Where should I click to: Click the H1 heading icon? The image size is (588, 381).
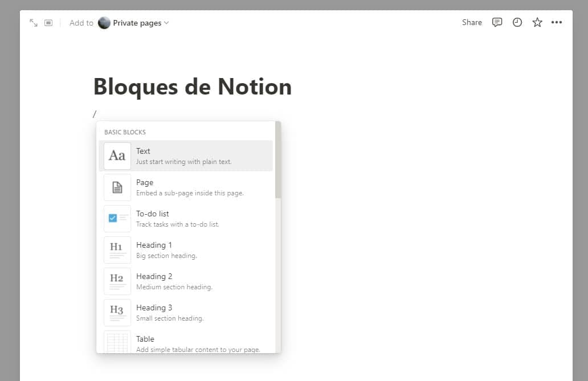[117, 250]
